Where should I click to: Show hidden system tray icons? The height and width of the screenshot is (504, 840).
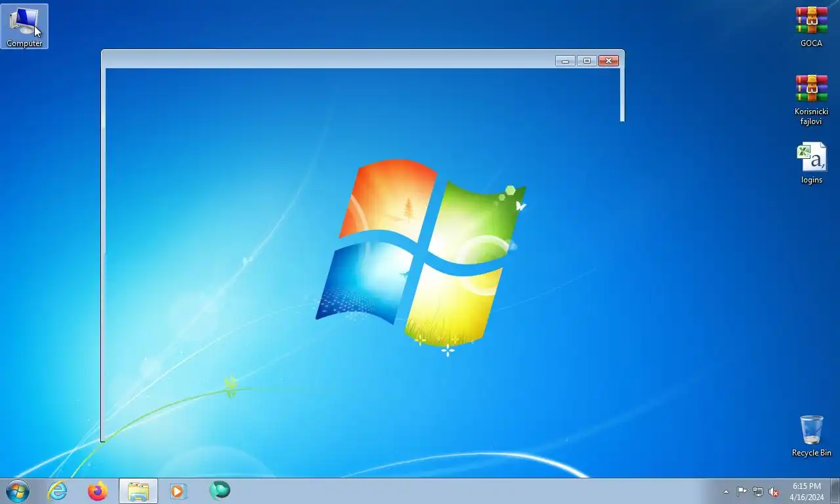(726, 492)
